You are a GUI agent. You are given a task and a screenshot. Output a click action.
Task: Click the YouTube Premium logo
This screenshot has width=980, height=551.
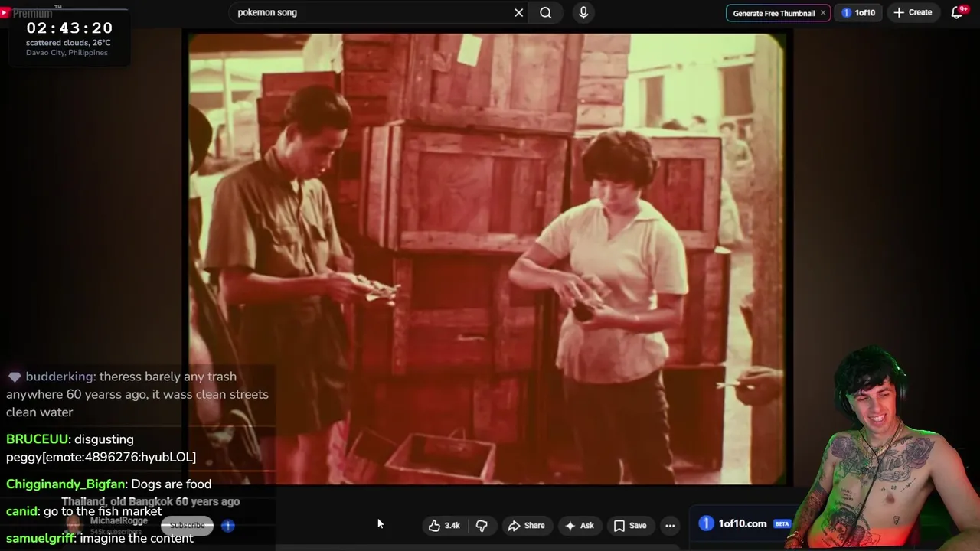(27, 13)
